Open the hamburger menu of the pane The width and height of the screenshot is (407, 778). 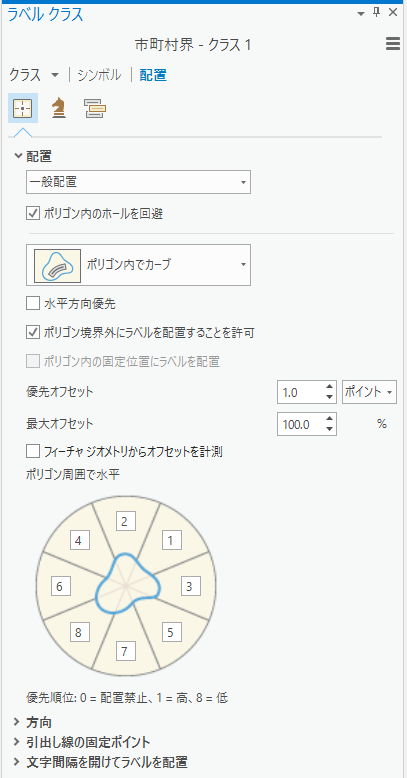click(393, 44)
